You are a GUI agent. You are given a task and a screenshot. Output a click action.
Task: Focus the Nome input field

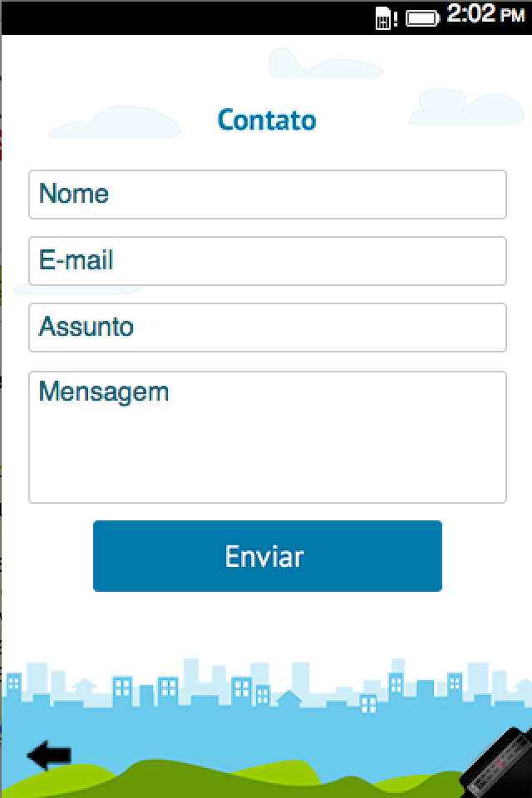[268, 195]
